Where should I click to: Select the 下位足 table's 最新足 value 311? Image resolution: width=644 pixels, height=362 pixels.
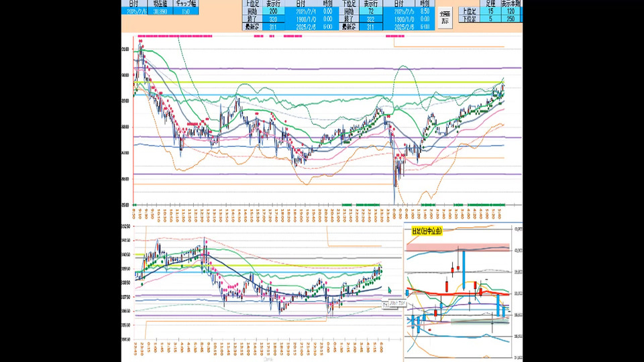(x=371, y=27)
